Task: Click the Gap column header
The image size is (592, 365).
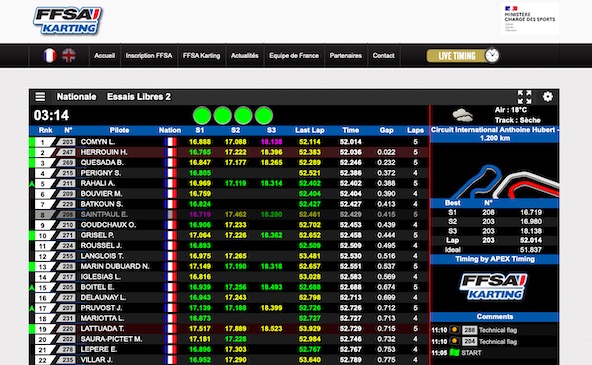Action: (x=387, y=130)
